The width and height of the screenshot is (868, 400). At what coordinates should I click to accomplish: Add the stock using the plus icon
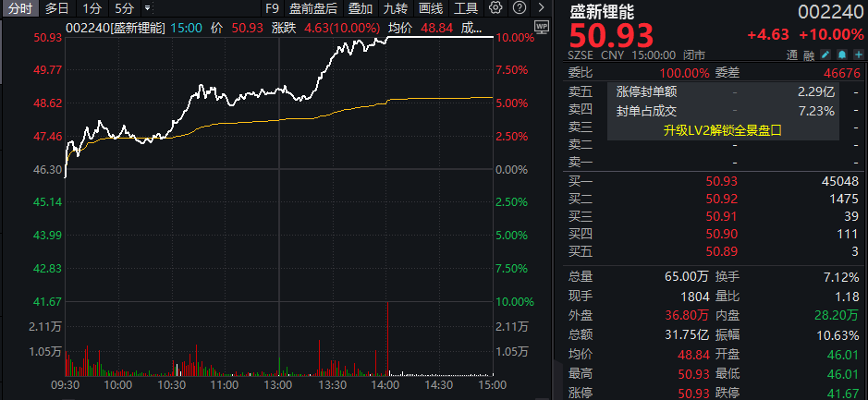point(857,55)
